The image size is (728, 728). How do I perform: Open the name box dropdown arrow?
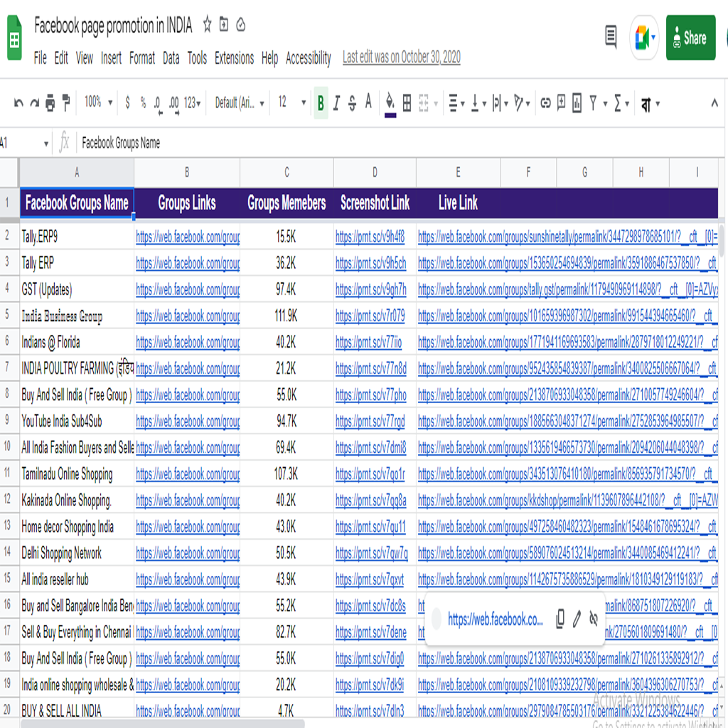[x=46, y=144]
